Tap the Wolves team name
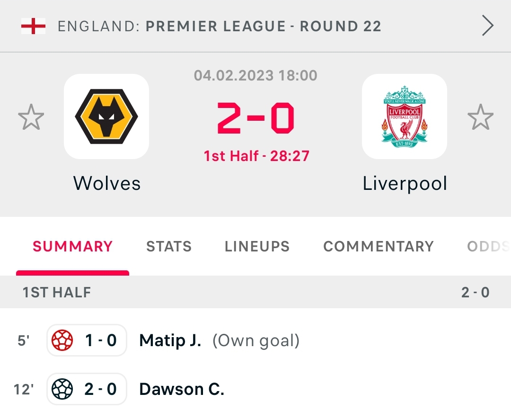The image size is (511, 420). [x=107, y=183]
